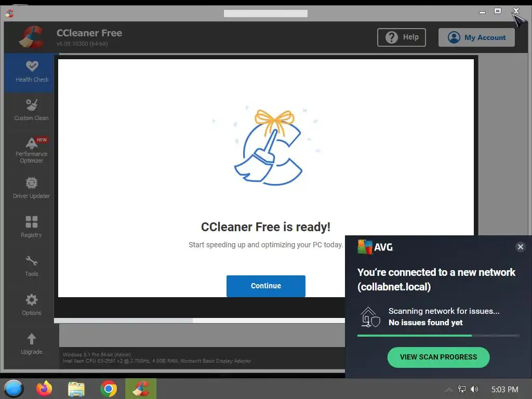Open File Explorer from the taskbar

point(76,389)
